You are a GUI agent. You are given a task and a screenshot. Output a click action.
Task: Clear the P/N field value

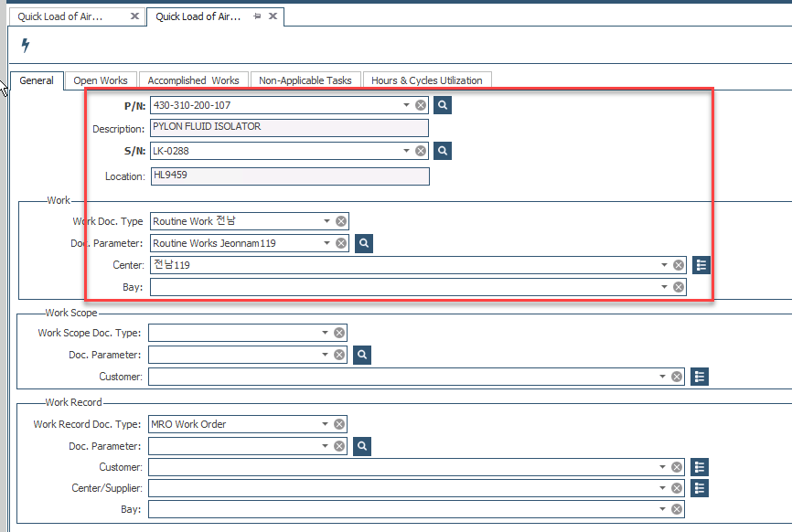(421, 105)
